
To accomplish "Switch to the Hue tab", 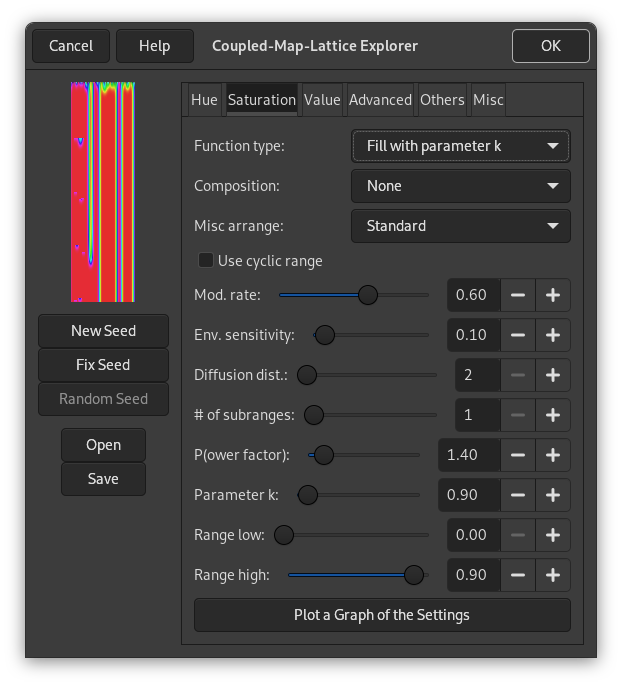I will coord(204,100).
